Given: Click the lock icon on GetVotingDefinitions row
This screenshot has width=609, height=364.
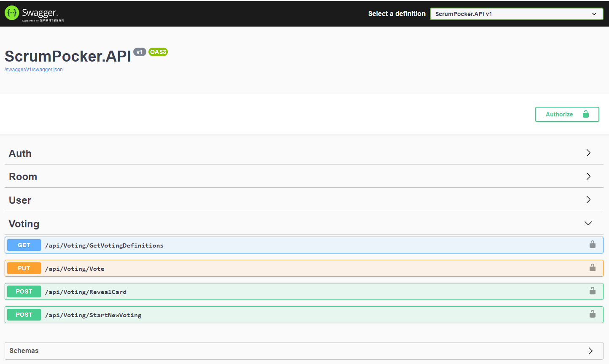Looking at the screenshot, I should click(x=593, y=245).
